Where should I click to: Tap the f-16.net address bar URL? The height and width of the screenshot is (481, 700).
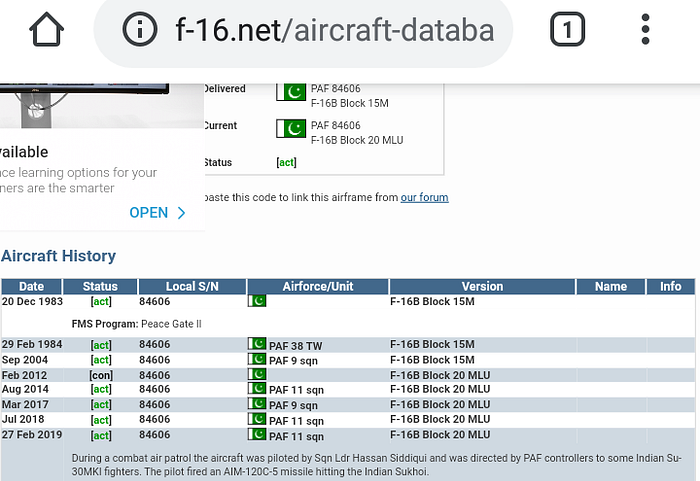pyautogui.click(x=335, y=30)
